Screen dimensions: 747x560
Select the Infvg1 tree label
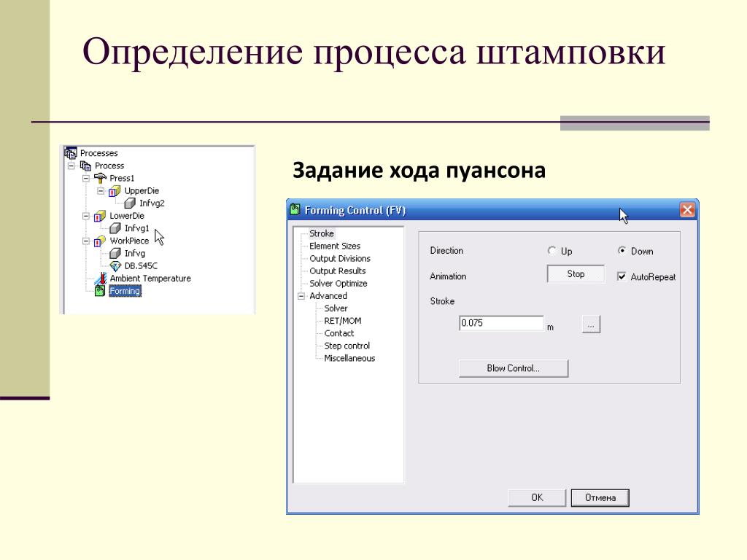(136, 228)
